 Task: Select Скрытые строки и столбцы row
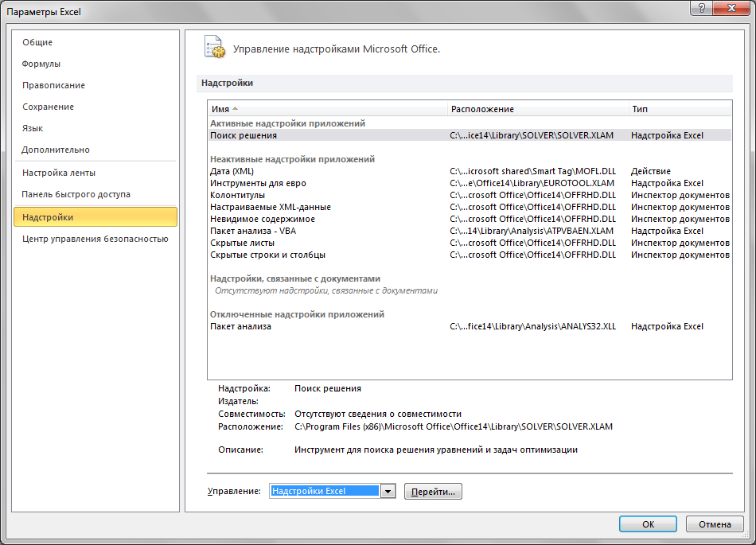click(470, 255)
